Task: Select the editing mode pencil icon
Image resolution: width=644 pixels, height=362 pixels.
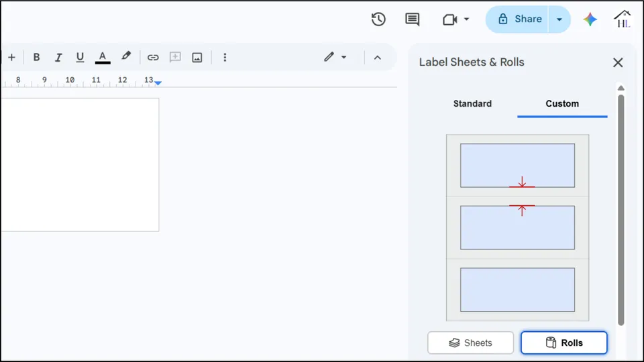Action: coord(329,57)
